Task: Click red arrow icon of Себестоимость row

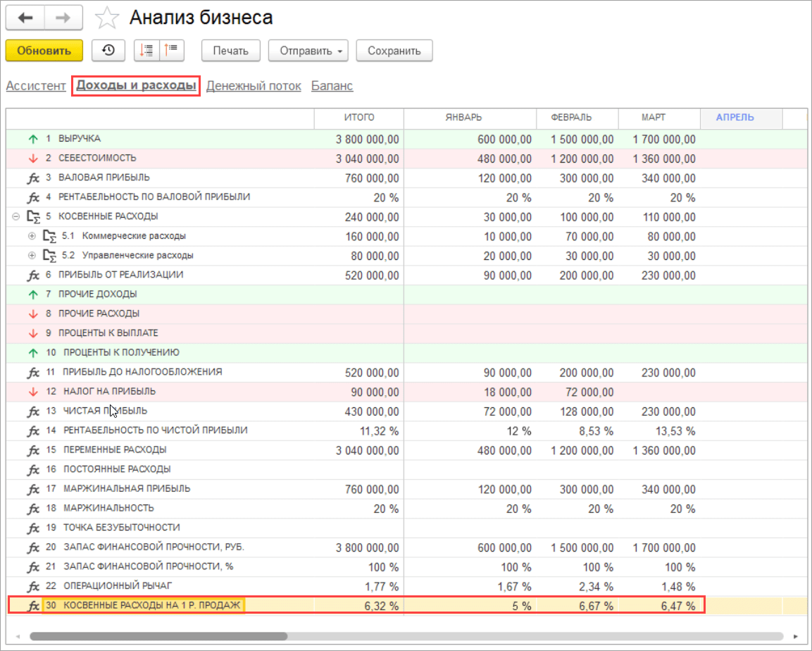Action: click(x=33, y=159)
